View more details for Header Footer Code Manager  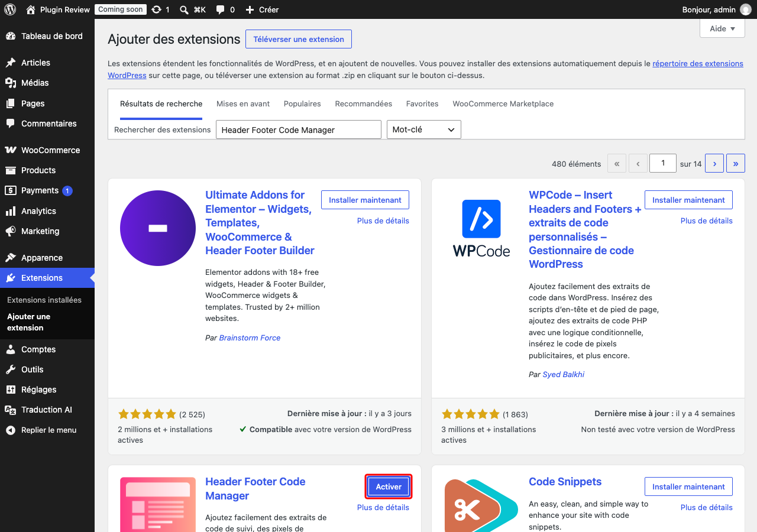(383, 508)
